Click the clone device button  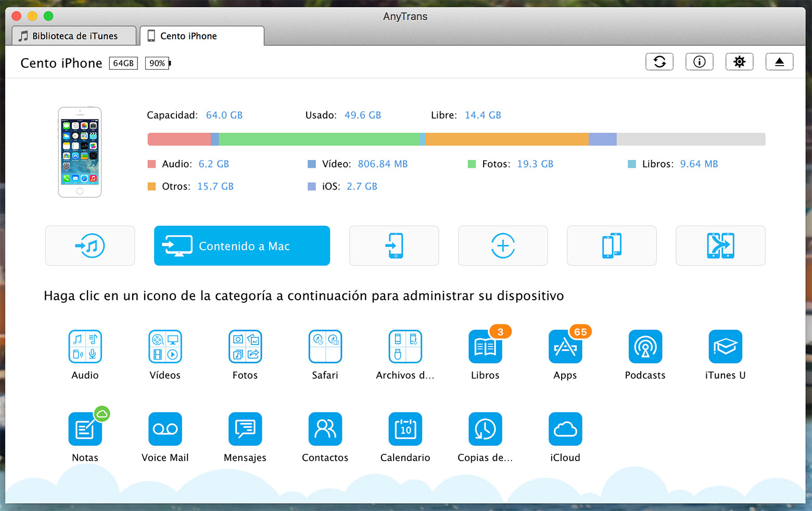[612, 246]
